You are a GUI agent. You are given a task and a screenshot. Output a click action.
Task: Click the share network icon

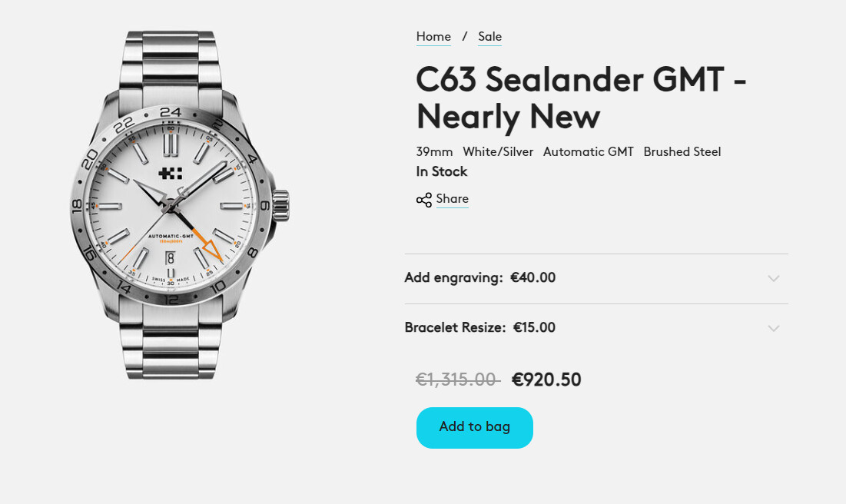pos(424,201)
